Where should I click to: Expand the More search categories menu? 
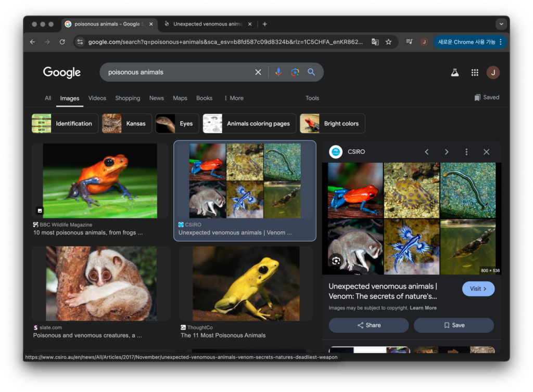pyautogui.click(x=233, y=98)
